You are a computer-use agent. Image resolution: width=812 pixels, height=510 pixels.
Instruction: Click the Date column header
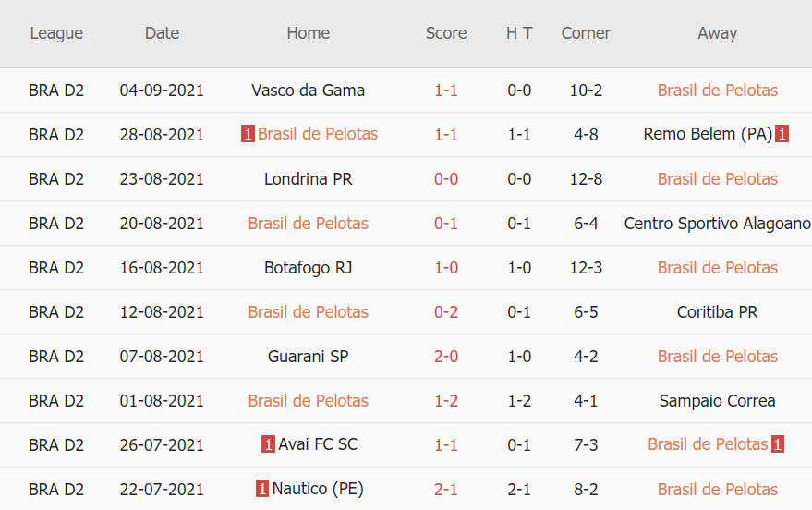tap(162, 33)
